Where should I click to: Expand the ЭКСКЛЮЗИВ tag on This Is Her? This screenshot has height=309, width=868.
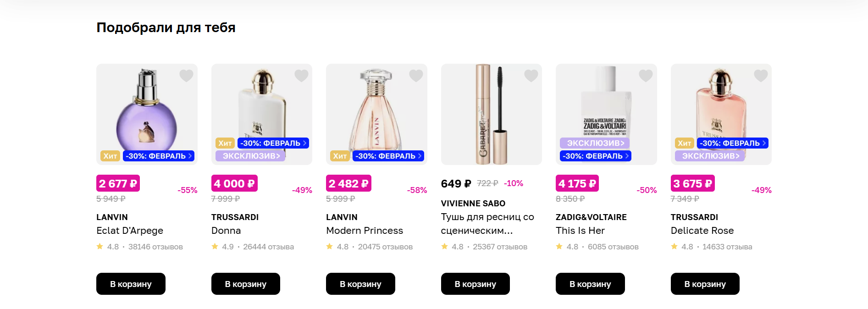point(595,143)
